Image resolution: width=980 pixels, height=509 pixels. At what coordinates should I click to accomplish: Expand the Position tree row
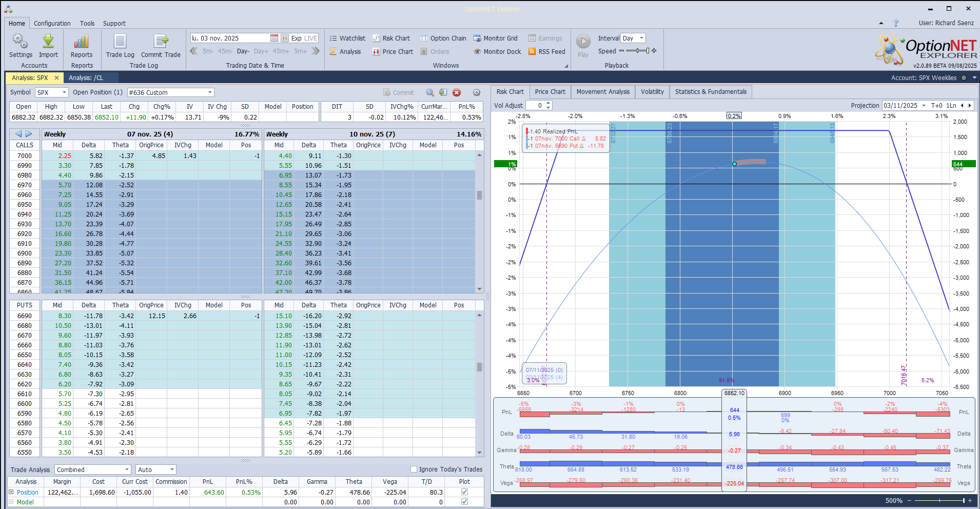point(11,492)
